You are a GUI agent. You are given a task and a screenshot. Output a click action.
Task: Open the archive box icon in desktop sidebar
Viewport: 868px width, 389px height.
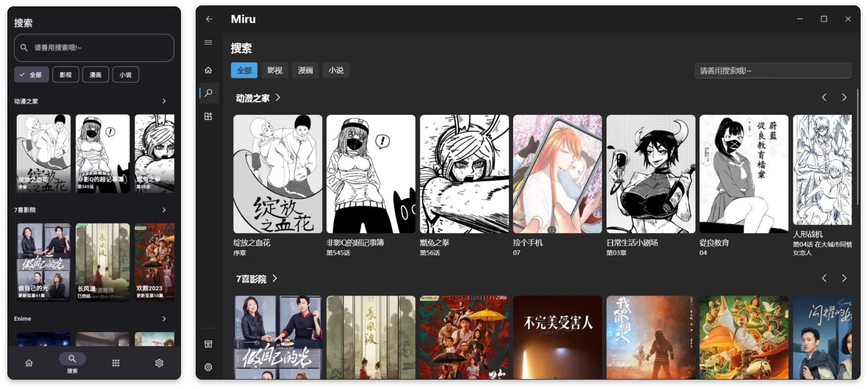tap(208, 344)
